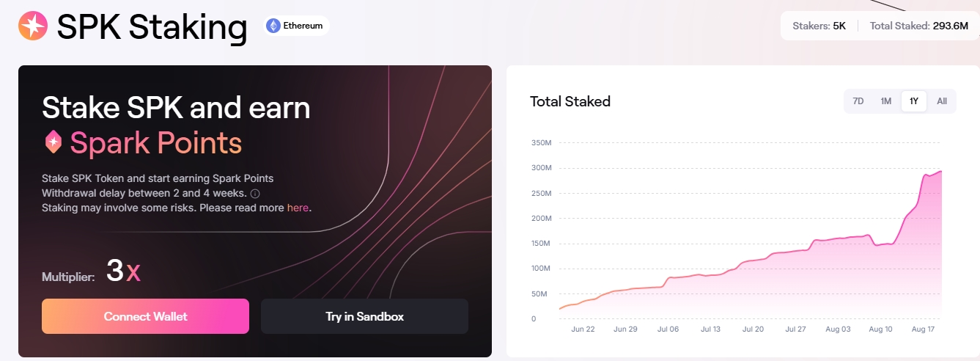Switch chart range to 1M

[x=886, y=101]
